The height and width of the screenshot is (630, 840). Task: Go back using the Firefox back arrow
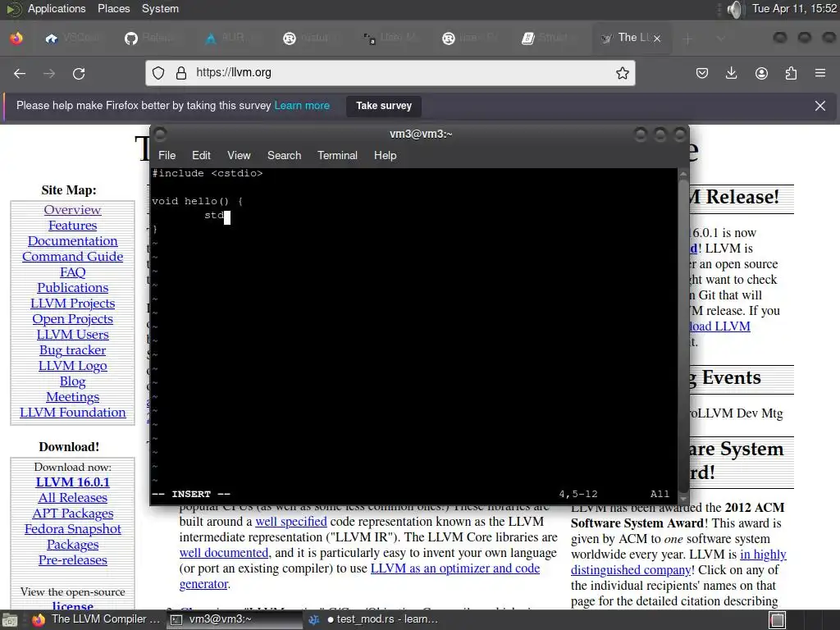click(20, 73)
